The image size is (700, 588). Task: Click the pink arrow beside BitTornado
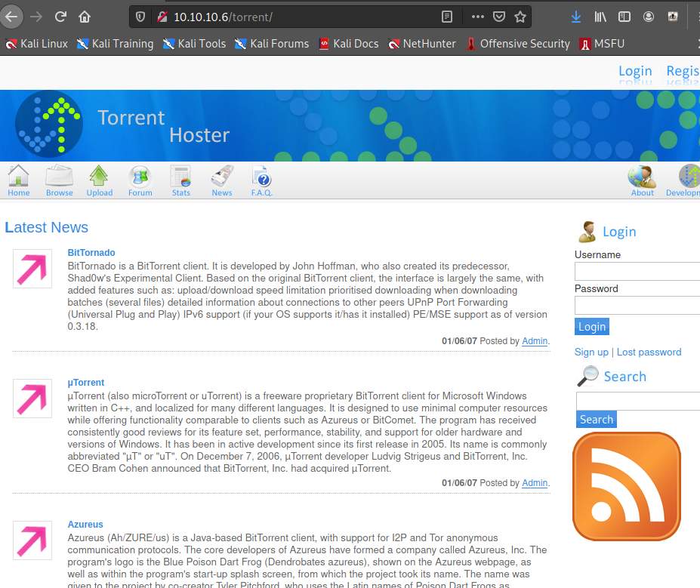(x=32, y=269)
